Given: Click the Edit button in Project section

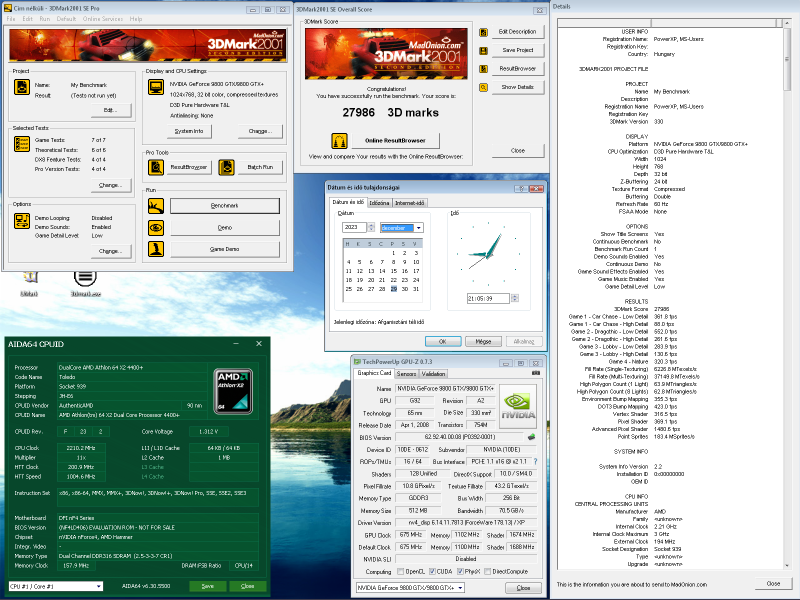Looking at the screenshot, I should [110, 110].
